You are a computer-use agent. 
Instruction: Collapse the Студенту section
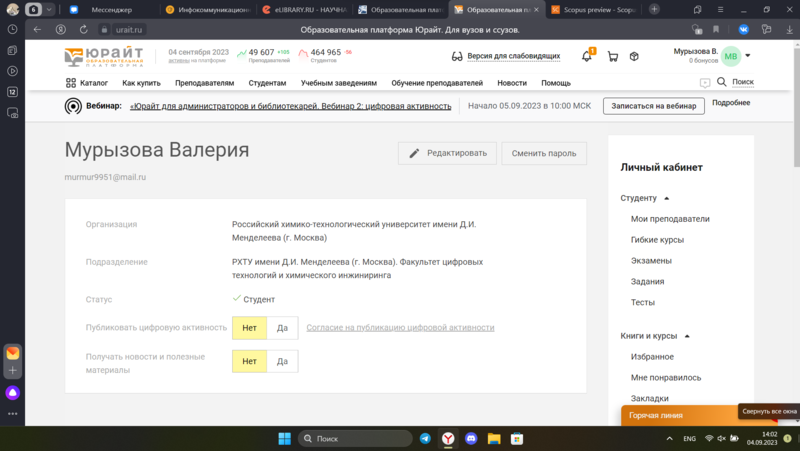pos(666,198)
